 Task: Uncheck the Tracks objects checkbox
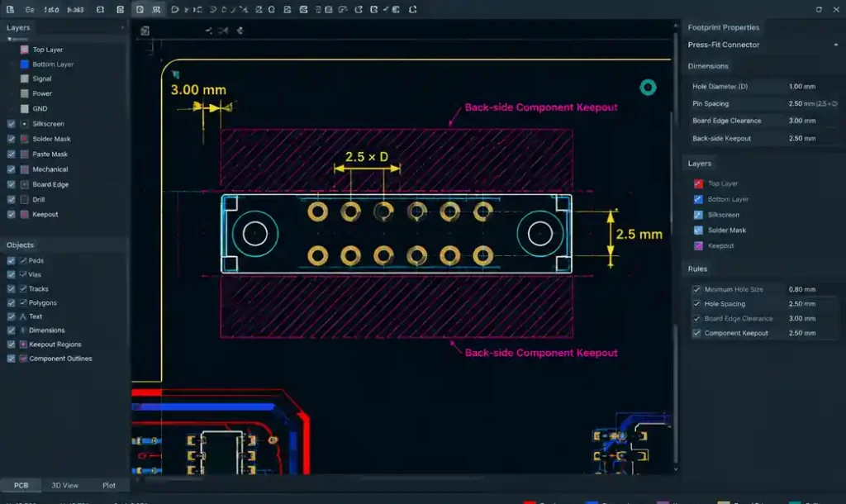(12, 288)
